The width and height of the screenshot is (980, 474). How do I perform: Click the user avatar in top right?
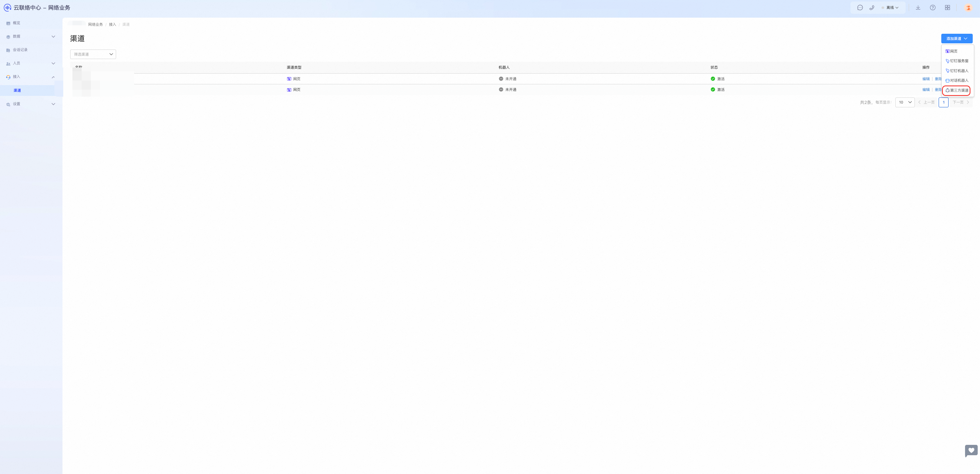coord(968,8)
